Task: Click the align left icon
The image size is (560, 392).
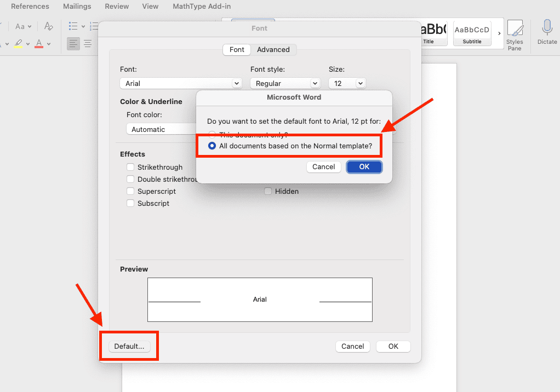Action: (73, 43)
